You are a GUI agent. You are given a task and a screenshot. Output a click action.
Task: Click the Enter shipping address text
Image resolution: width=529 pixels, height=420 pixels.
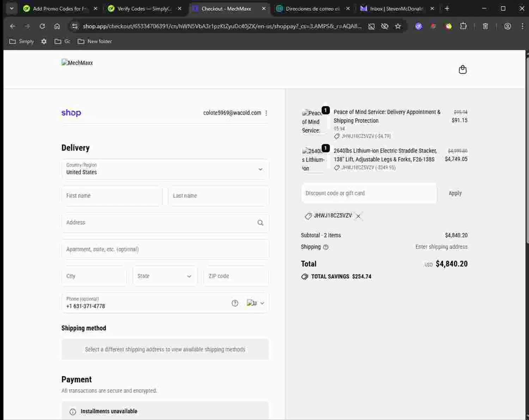[442, 247]
